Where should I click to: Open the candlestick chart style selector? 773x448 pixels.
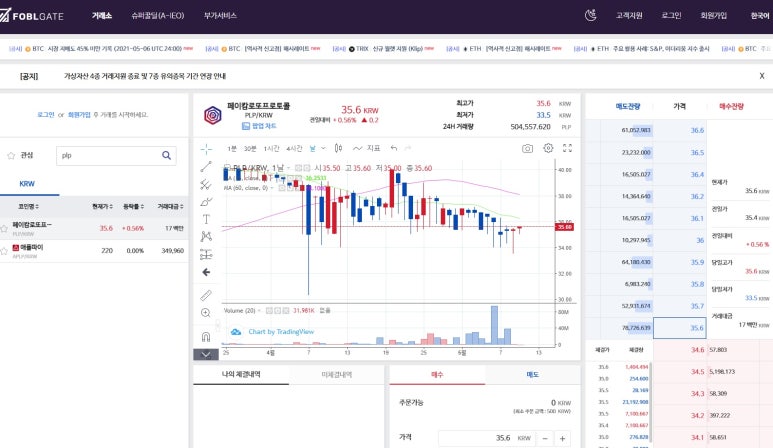(x=338, y=148)
